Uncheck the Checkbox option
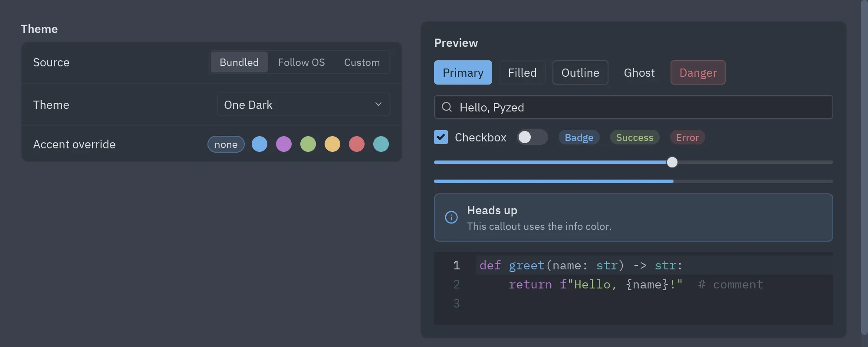Screen dimensions: 868x347 point(441,137)
